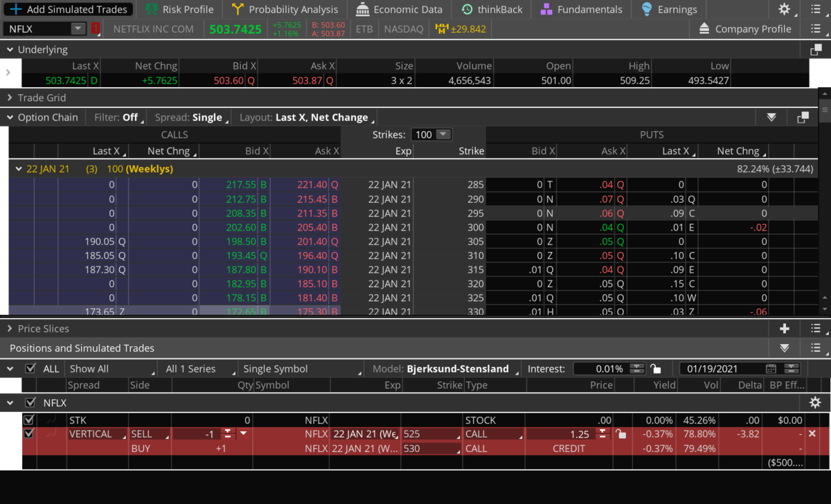Click Option Chain collapse-all double-chevron icon
831x504 pixels.
771,118
